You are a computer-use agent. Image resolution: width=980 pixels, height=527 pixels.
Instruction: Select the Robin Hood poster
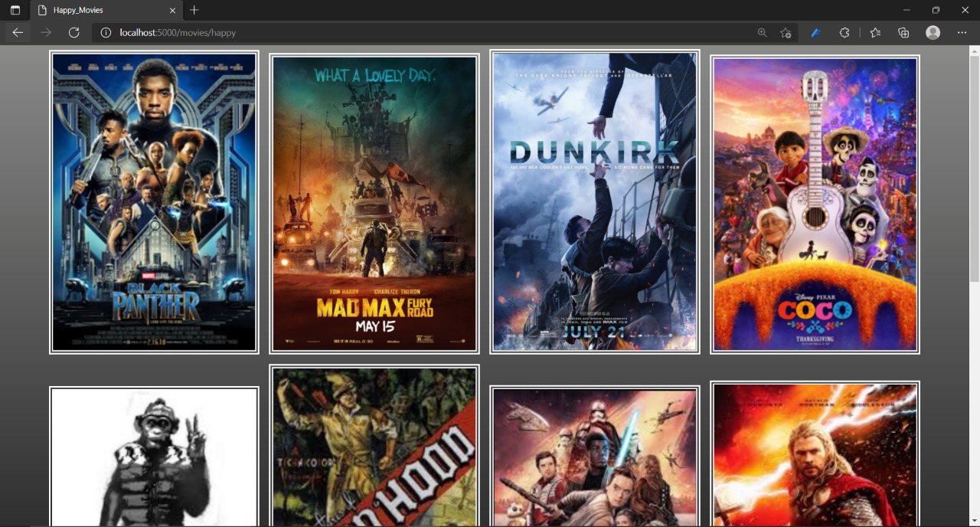click(x=374, y=446)
